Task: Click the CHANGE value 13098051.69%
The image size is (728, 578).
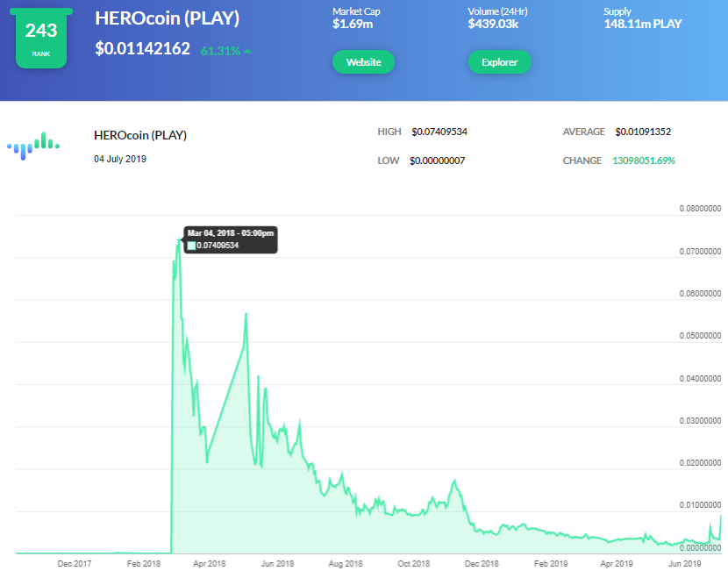Action: (644, 161)
